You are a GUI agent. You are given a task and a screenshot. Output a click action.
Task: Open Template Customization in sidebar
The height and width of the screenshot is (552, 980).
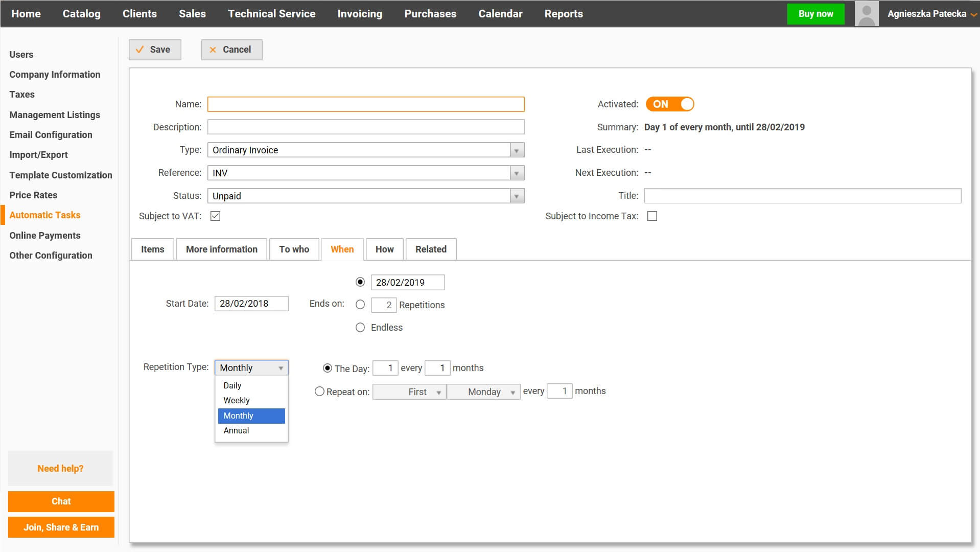(x=61, y=175)
